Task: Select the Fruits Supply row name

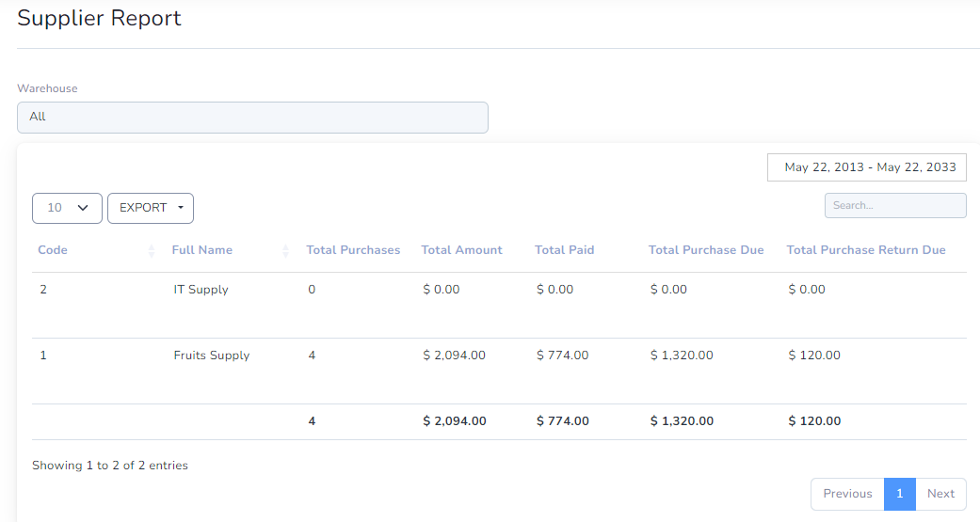Action: 212,356
